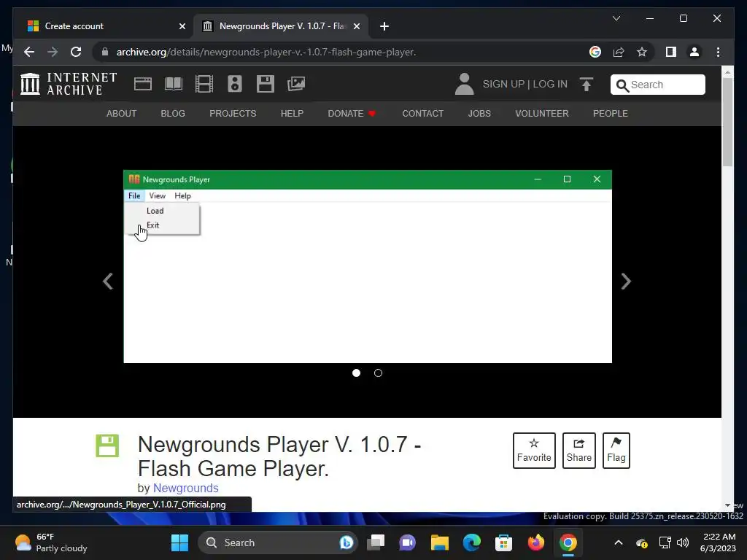Open the volume speaker tray icon
This screenshot has width=747, height=560.
click(x=683, y=542)
